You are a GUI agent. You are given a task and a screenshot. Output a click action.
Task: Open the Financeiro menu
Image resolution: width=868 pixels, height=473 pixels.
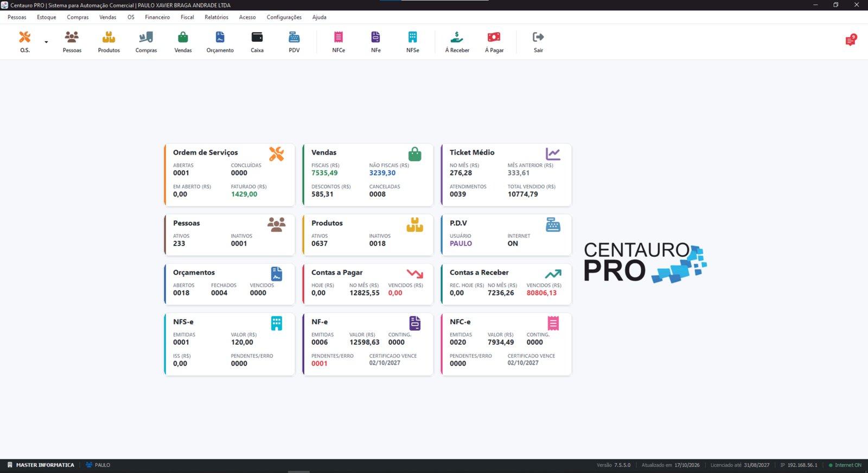[x=157, y=17]
